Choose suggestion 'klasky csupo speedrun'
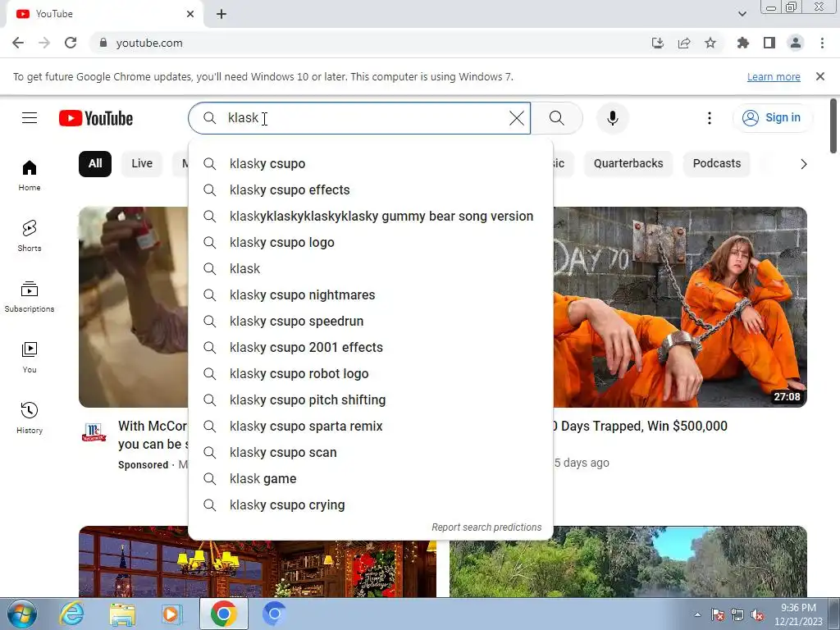Image resolution: width=840 pixels, height=630 pixels. pos(371,321)
